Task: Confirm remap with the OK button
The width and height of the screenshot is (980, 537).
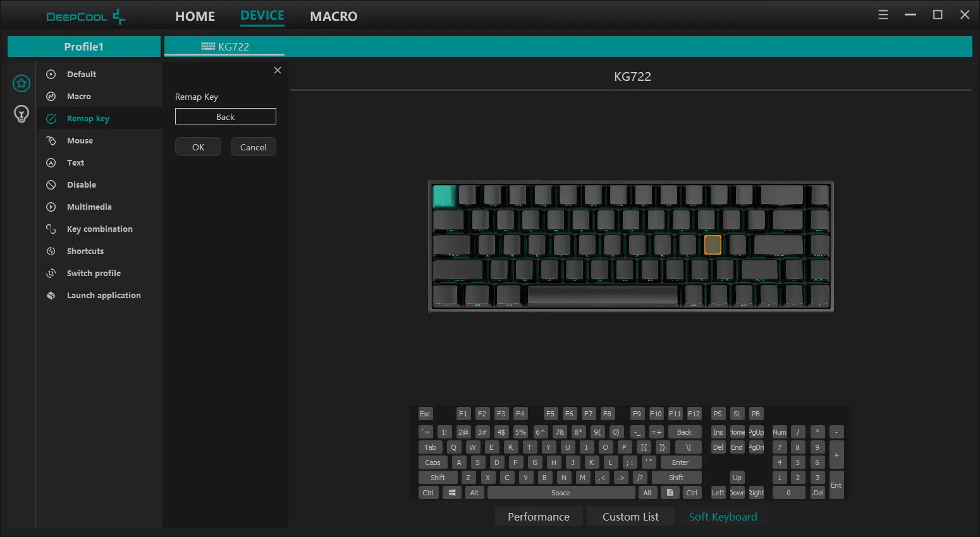Action: [x=198, y=147]
